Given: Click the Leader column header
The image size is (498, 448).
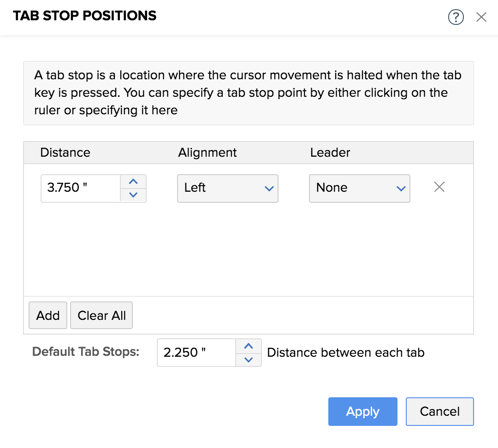Looking at the screenshot, I should point(330,153).
